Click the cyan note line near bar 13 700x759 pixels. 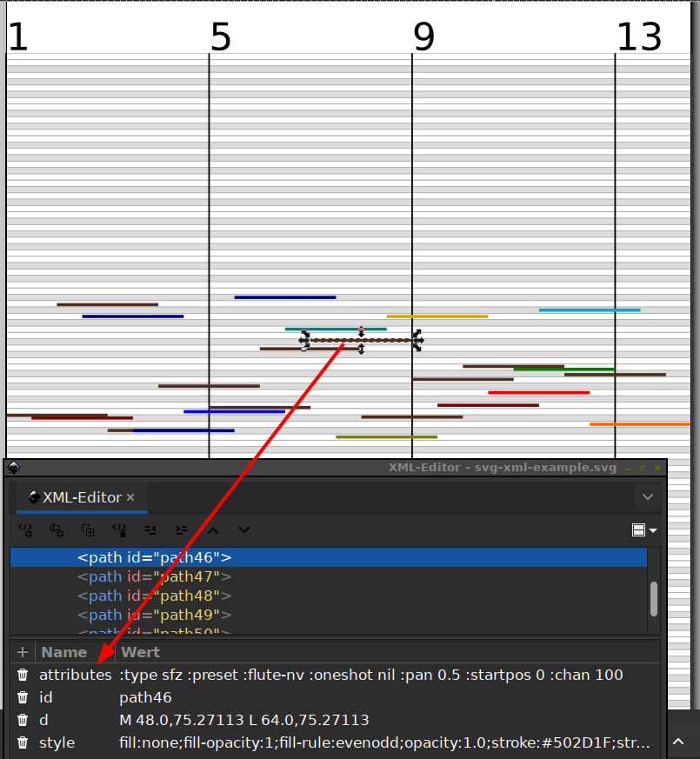590,310
